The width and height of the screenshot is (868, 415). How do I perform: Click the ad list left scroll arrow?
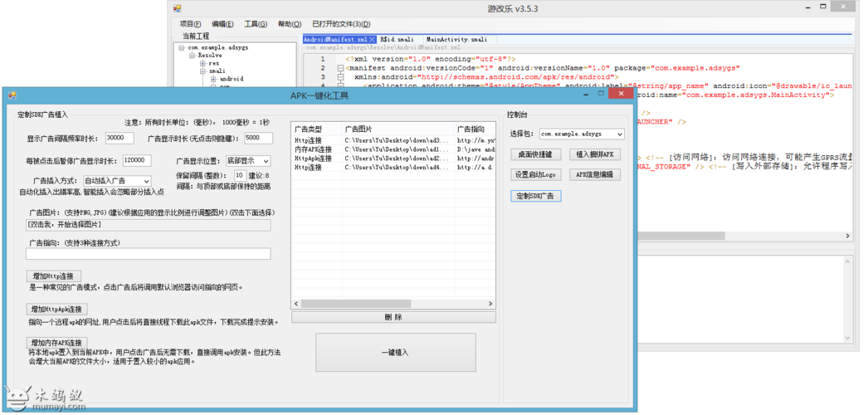(x=297, y=304)
